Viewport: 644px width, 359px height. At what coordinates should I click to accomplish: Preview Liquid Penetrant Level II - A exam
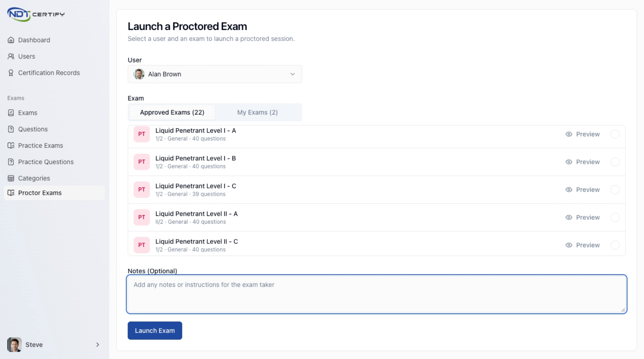[583, 217]
